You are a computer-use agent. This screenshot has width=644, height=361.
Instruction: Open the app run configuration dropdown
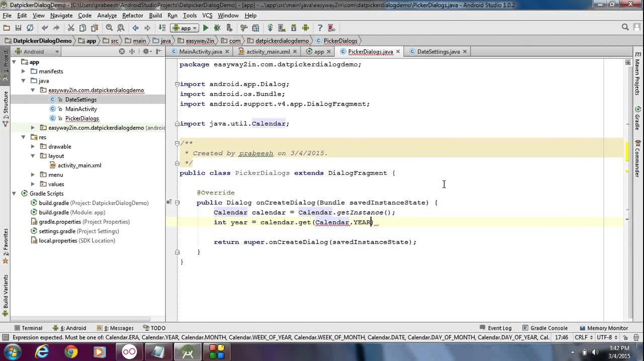pyautogui.click(x=185, y=28)
